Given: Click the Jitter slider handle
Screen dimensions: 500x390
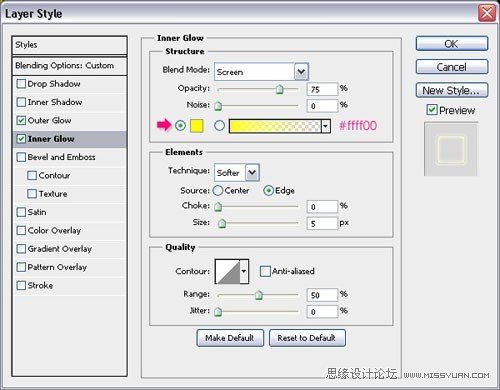Looking at the screenshot, I should coord(218,312).
